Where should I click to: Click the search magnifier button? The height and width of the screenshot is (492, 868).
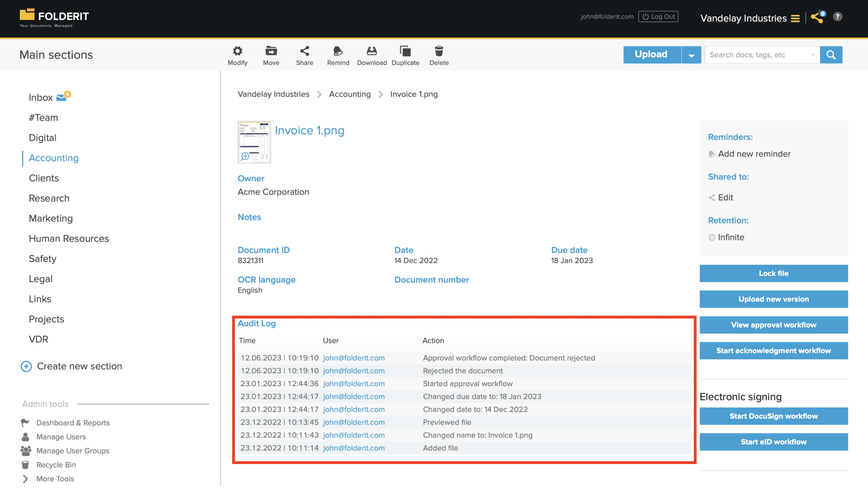pos(831,55)
